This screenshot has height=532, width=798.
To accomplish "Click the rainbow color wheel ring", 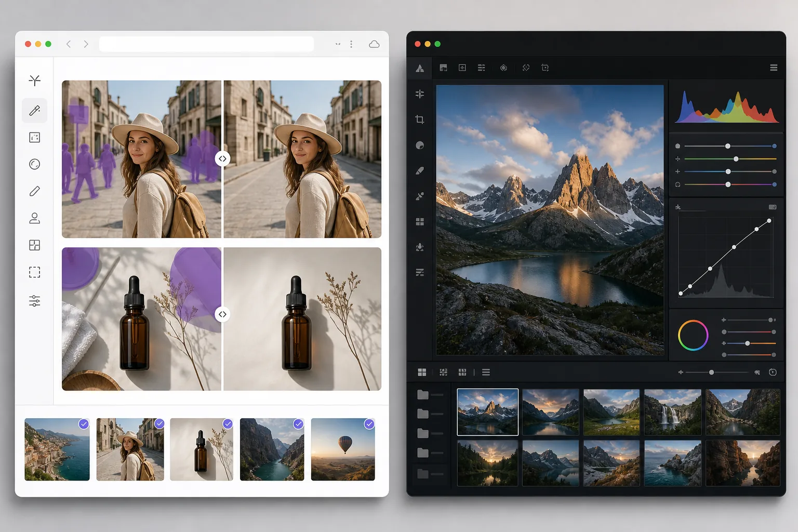I will click(693, 335).
